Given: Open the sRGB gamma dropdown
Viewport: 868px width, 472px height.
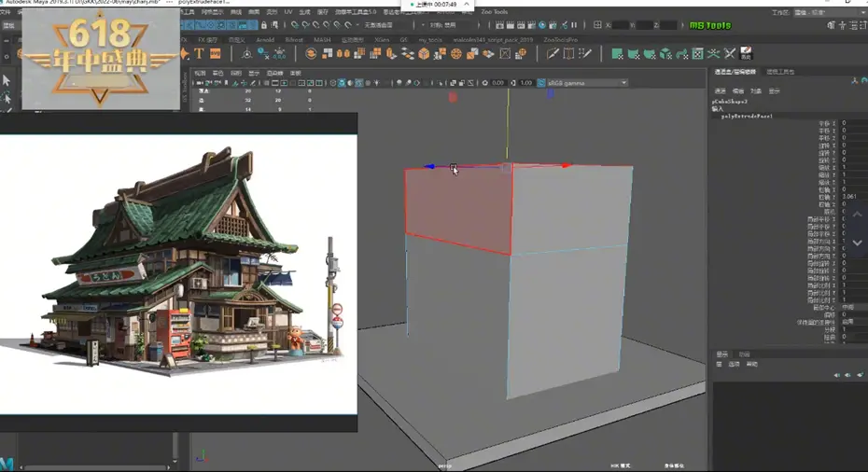Looking at the screenshot, I should tap(587, 83).
